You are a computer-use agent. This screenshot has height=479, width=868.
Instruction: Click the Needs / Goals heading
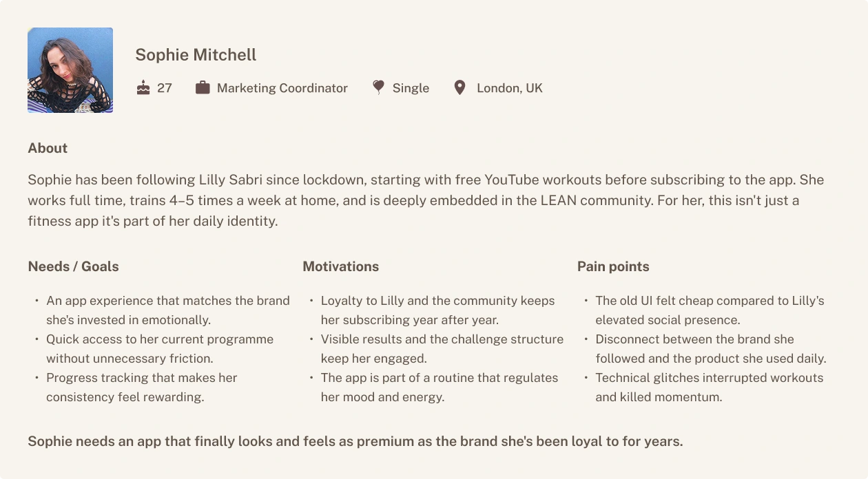tap(73, 266)
